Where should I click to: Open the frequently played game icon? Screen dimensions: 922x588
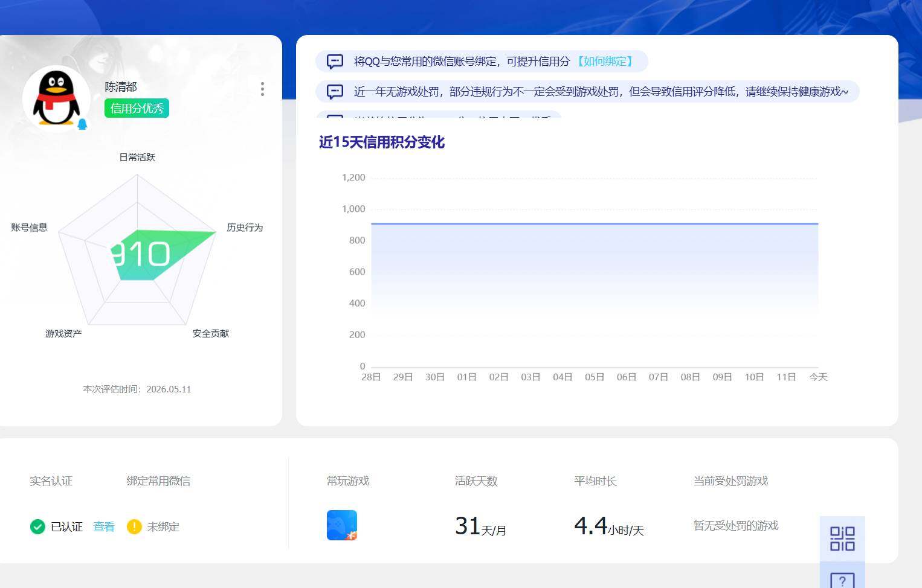click(342, 525)
